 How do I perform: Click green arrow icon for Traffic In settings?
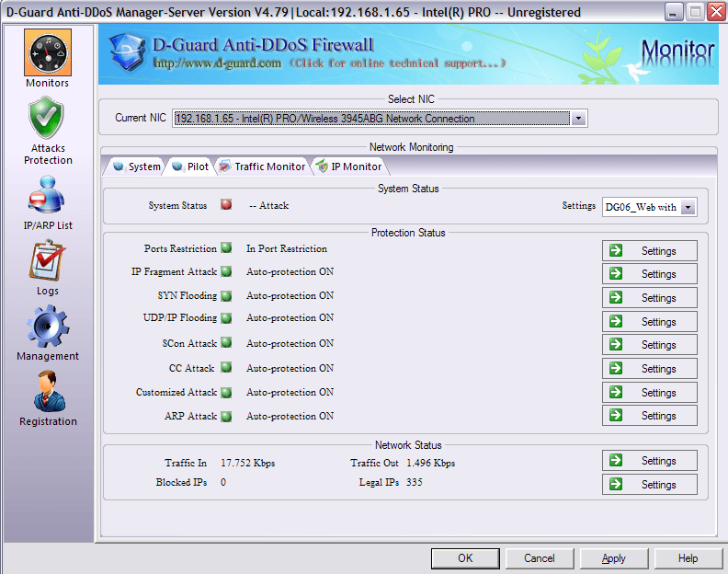click(616, 460)
